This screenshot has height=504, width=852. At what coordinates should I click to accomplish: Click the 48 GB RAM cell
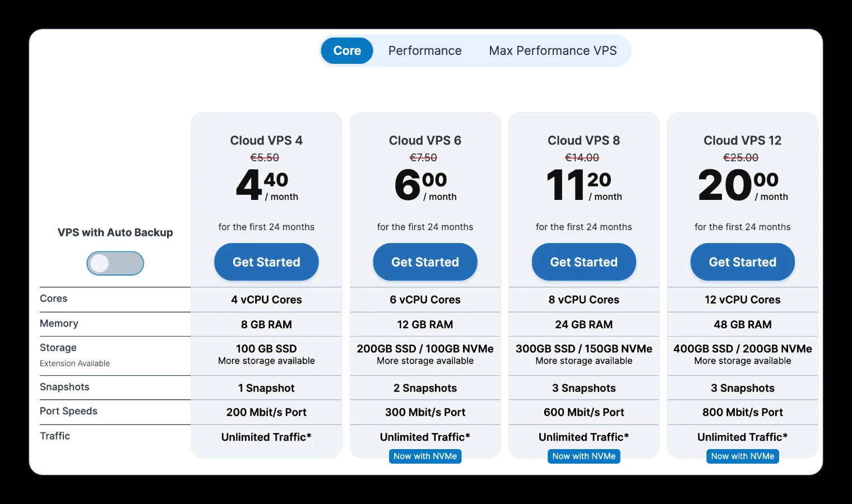click(x=742, y=324)
